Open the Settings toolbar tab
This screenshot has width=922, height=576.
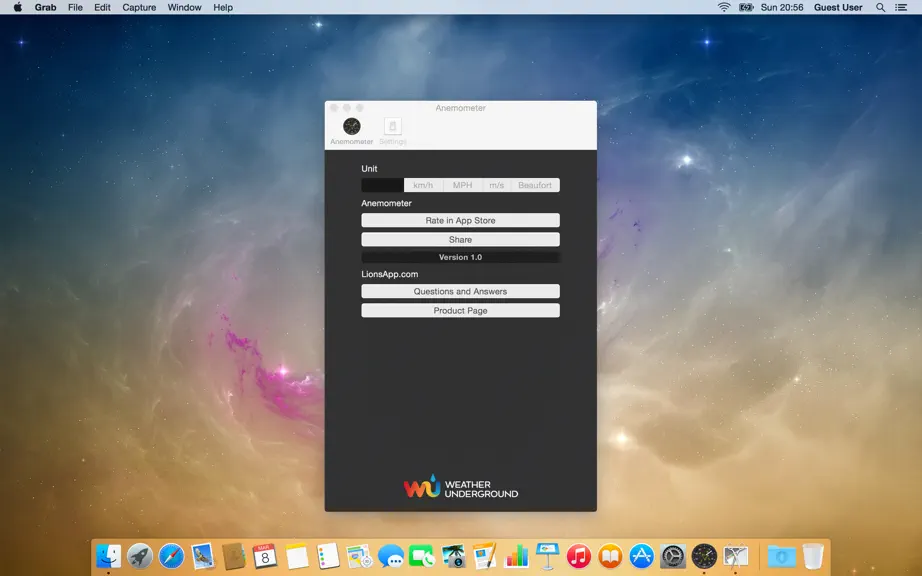(393, 131)
